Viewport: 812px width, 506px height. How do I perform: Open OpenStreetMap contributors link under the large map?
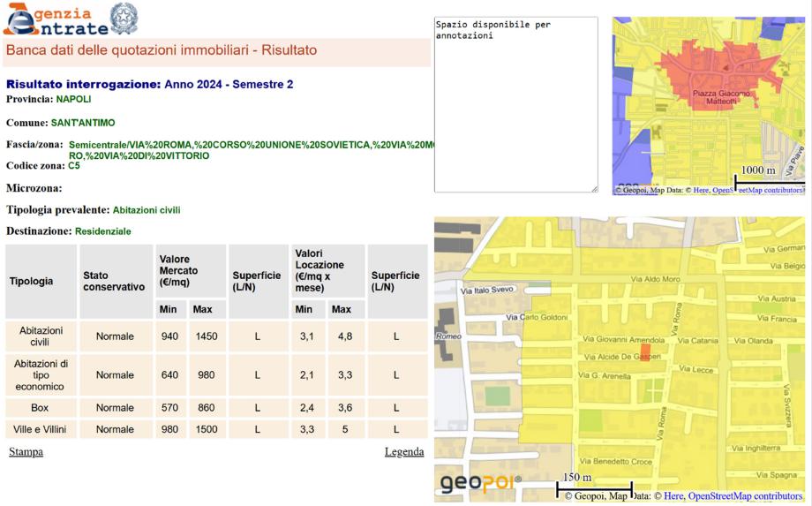745,496
